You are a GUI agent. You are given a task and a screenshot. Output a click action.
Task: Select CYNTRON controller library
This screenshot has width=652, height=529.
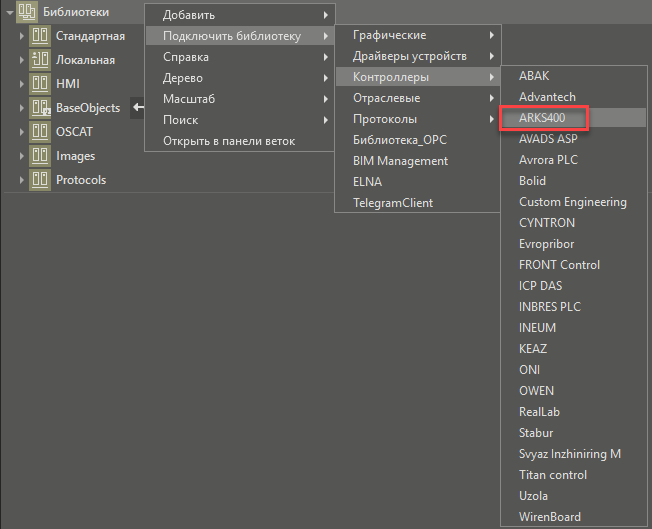click(x=574, y=223)
